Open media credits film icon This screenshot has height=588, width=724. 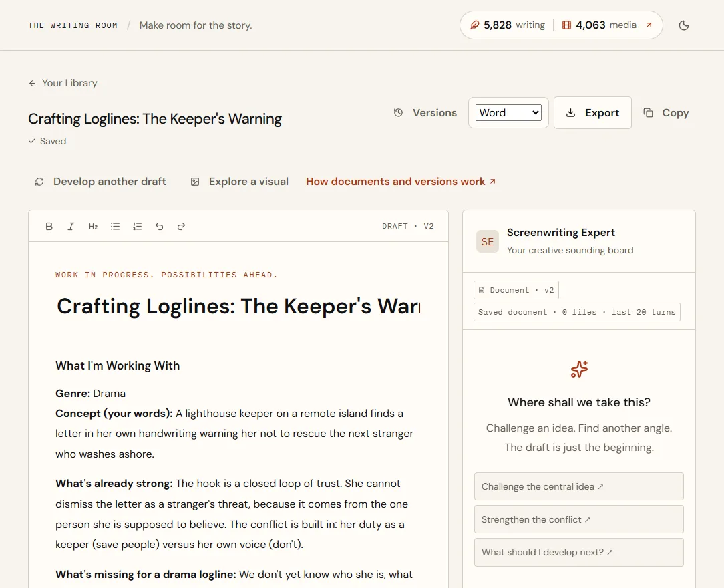[566, 25]
